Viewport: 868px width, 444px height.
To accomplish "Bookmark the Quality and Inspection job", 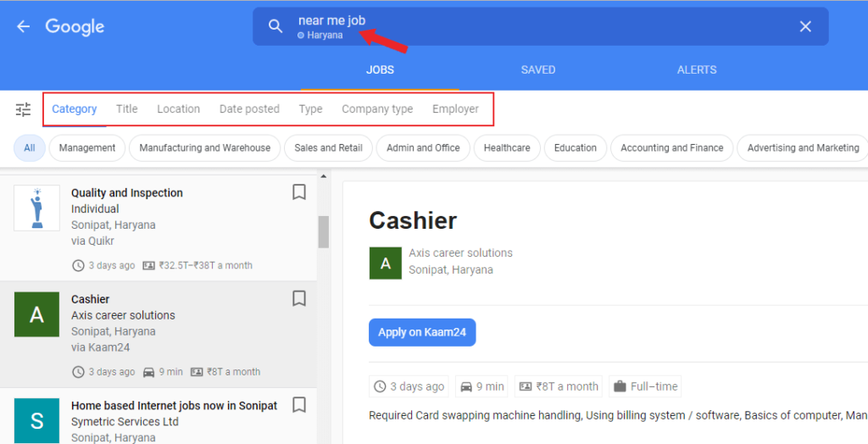I will click(x=299, y=192).
